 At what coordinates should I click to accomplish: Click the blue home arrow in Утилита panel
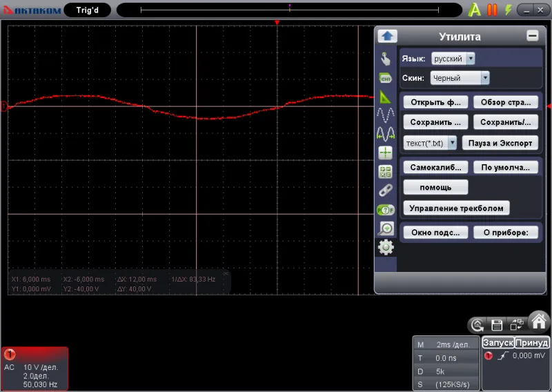coord(387,36)
